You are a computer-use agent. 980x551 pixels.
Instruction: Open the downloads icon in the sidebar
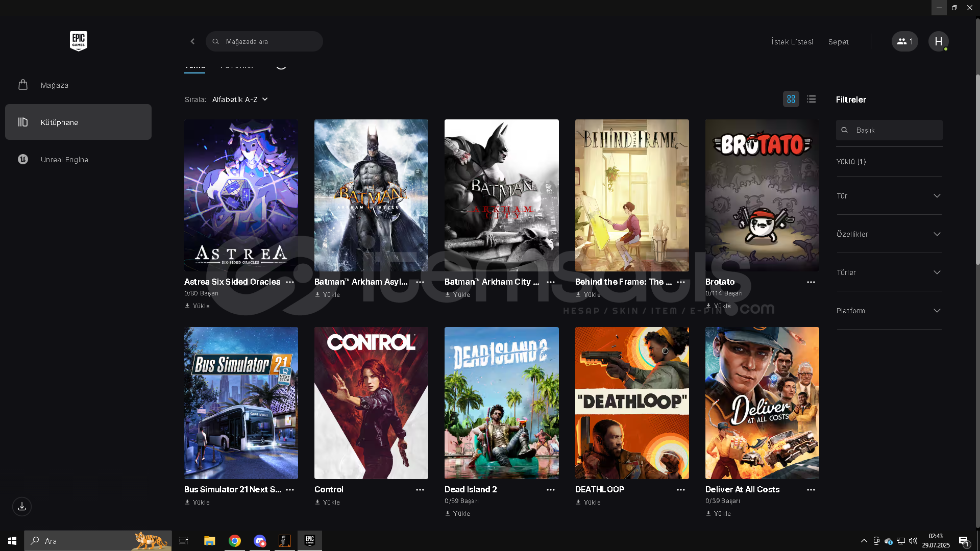[22, 507]
